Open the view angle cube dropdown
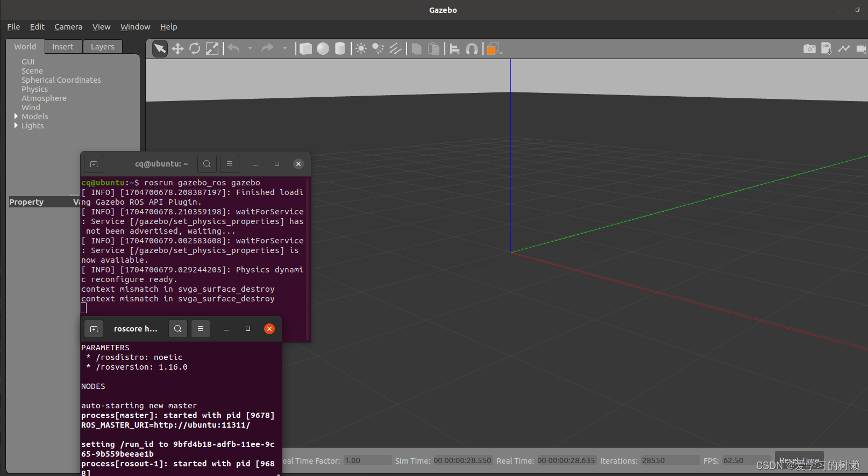Screen dimensions: 868x476 494,49
